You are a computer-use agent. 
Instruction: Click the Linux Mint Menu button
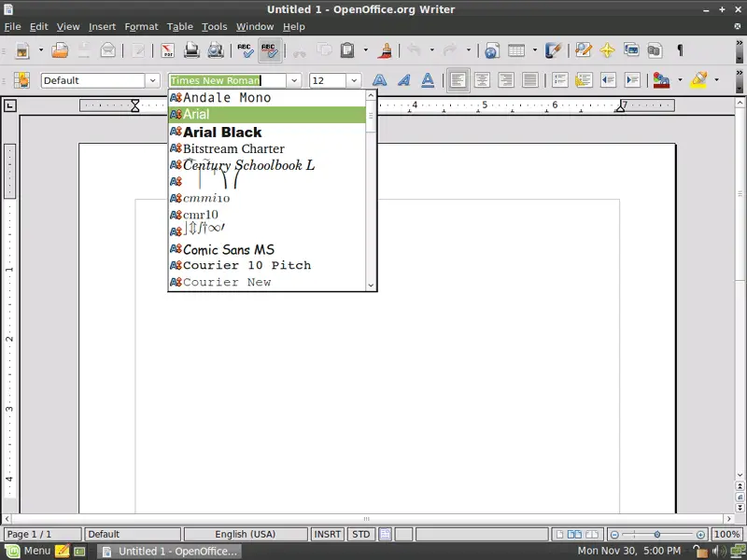[x=28, y=551]
